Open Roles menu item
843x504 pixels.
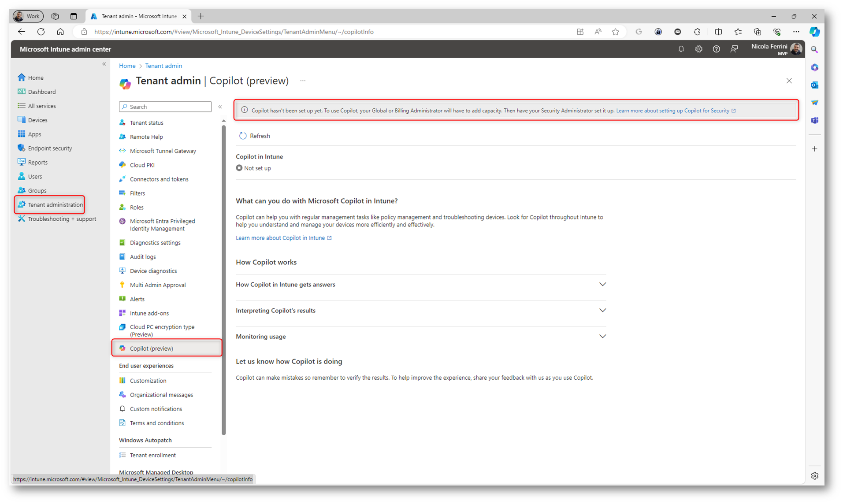[x=136, y=207]
